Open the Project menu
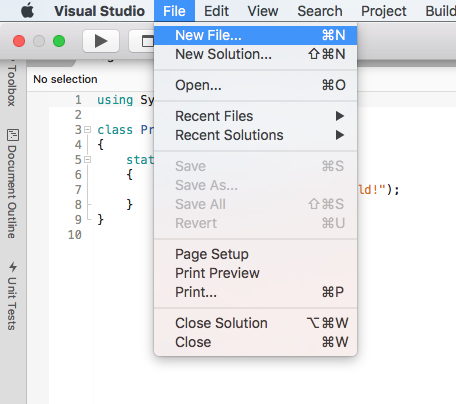 tap(384, 11)
